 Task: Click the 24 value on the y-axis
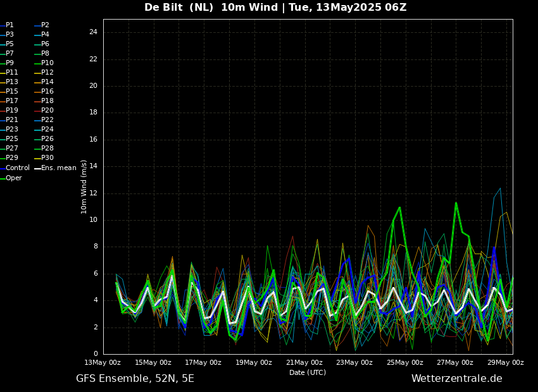[x=92, y=32]
